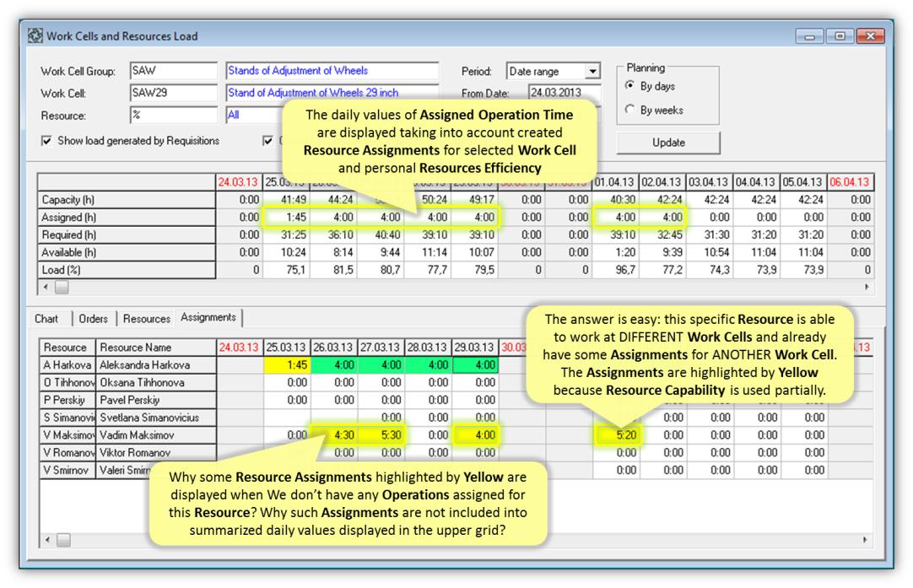
Task: Click Vadim Maksimov's 4:30 assignment cell
Action: pos(333,435)
